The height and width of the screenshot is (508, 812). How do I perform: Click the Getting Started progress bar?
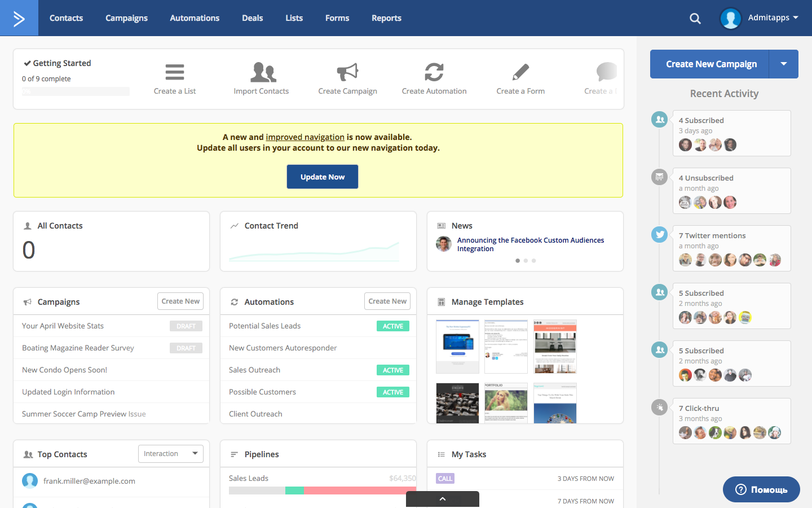76,91
